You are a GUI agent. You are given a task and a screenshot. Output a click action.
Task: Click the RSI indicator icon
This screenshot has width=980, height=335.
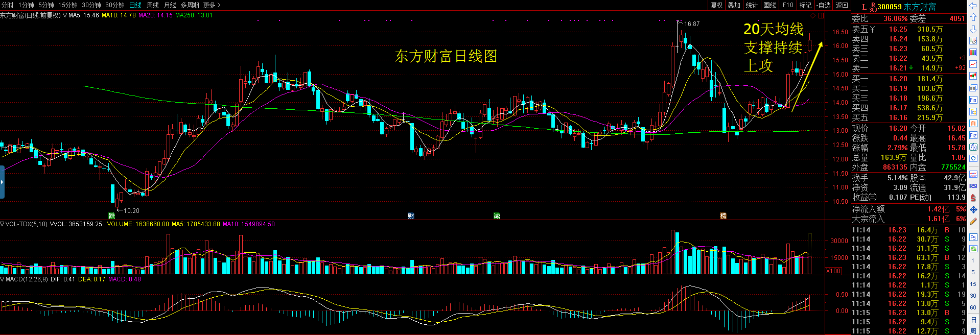point(973,186)
